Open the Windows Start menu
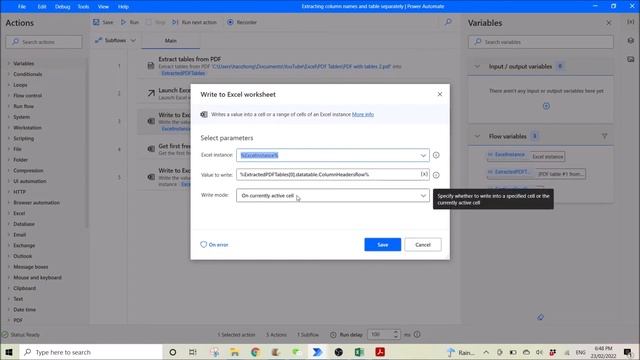This screenshot has width=640, height=360. click(x=9, y=352)
